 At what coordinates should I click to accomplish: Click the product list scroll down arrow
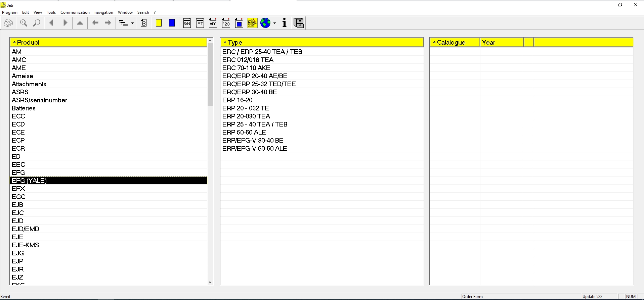(210, 282)
